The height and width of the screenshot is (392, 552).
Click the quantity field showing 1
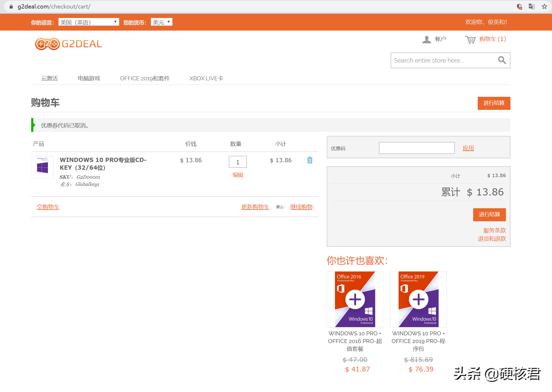[238, 162]
